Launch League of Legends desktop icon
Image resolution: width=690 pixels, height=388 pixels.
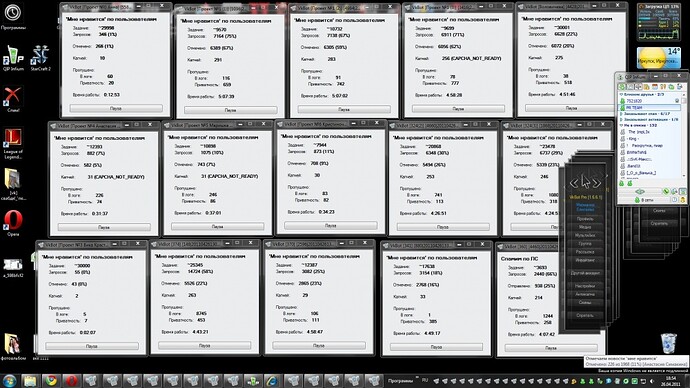pos(13,143)
